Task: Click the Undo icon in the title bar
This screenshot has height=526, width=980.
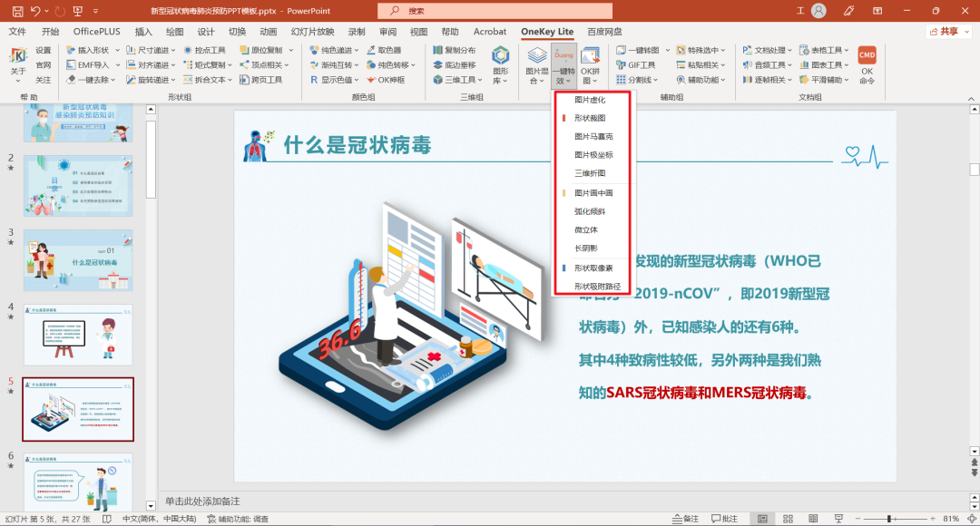Action: point(35,11)
